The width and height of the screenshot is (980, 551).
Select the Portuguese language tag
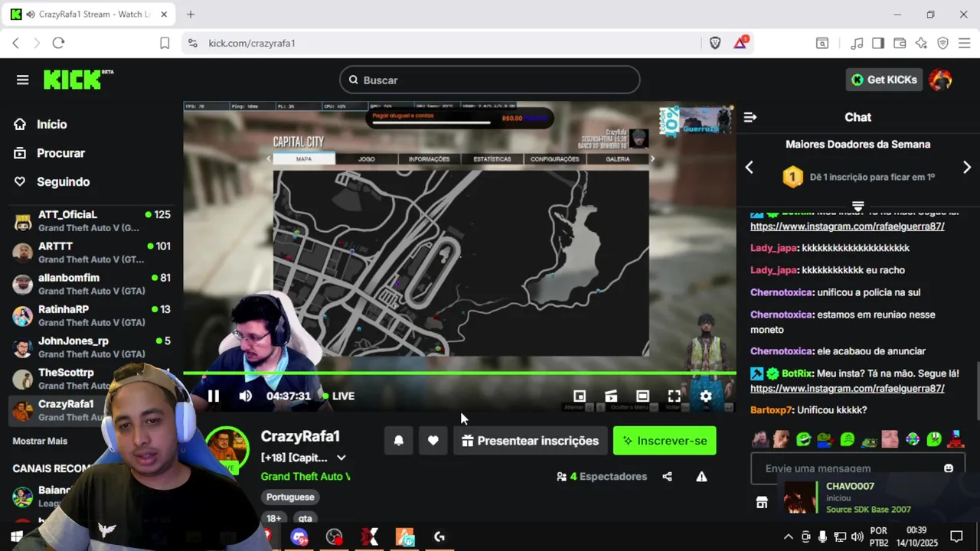290,497
